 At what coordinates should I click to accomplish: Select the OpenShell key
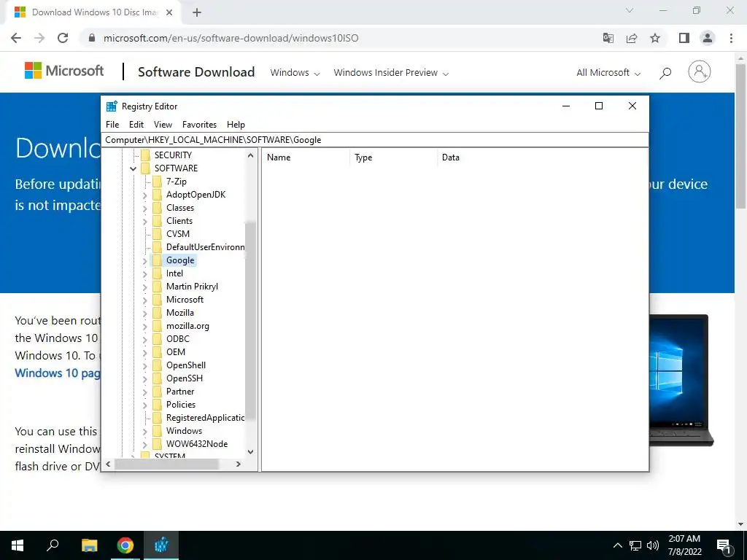pos(186,365)
